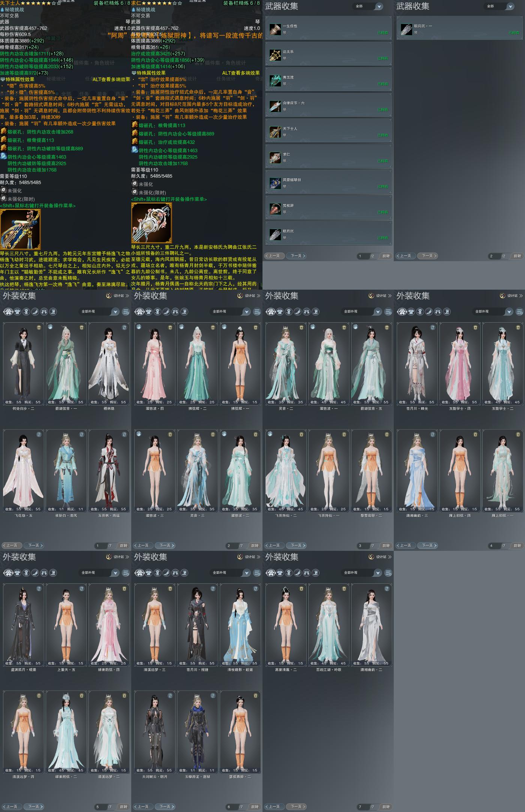
Task: Click 跳转 on outfit page 1 panel
Action: (x=124, y=546)
